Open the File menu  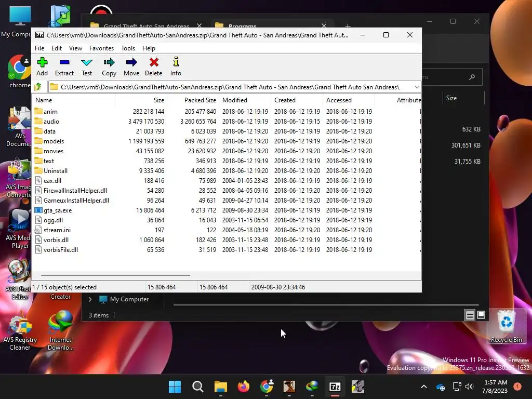tap(39, 48)
